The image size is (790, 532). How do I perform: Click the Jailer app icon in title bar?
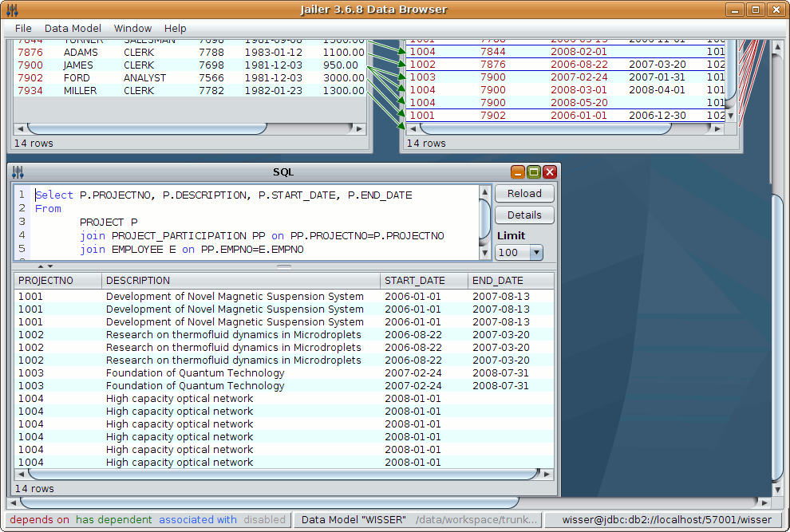[x=11, y=10]
